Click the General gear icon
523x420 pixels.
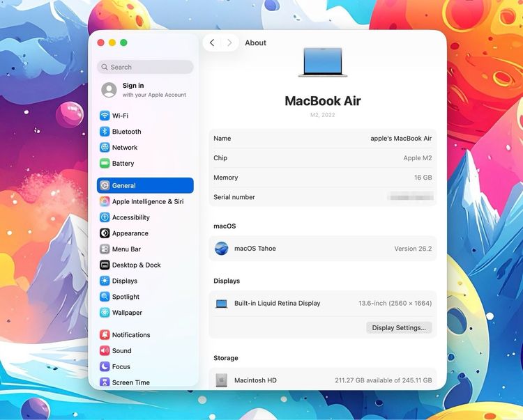point(105,185)
